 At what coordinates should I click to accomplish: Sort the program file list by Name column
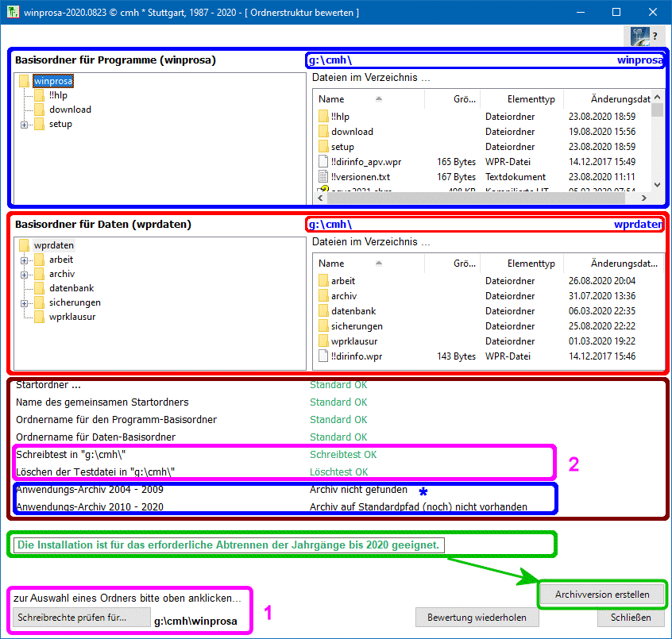coord(331,99)
